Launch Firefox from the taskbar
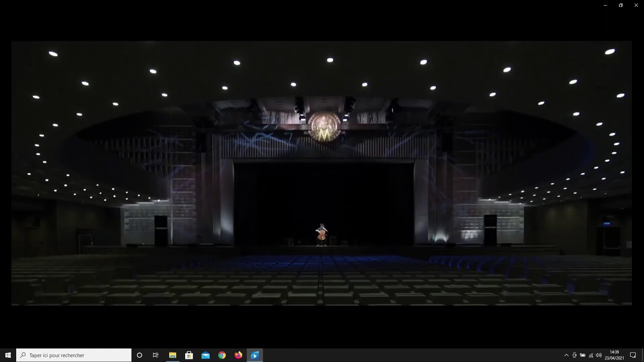The width and height of the screenshot is (644, 362). point(238,355)
